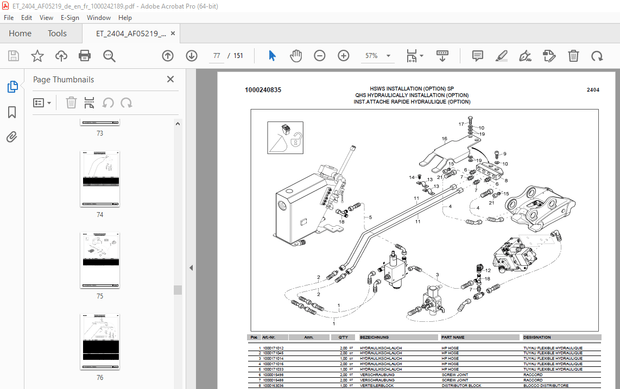Screen dimensions: 620x389
Task: Upload file to cloud icon
Action: point(61,56)
